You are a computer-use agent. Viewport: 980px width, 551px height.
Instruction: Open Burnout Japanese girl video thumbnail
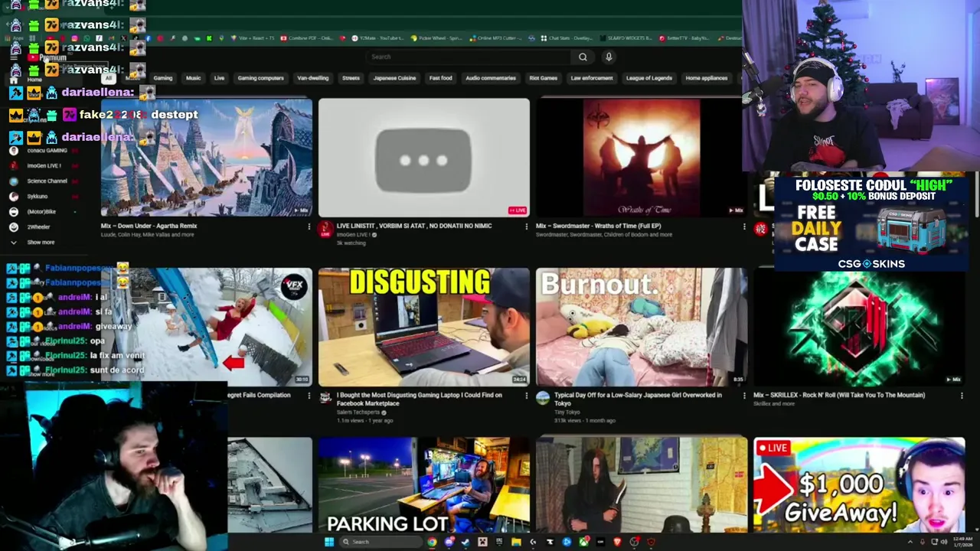click(x=642, y=327)
